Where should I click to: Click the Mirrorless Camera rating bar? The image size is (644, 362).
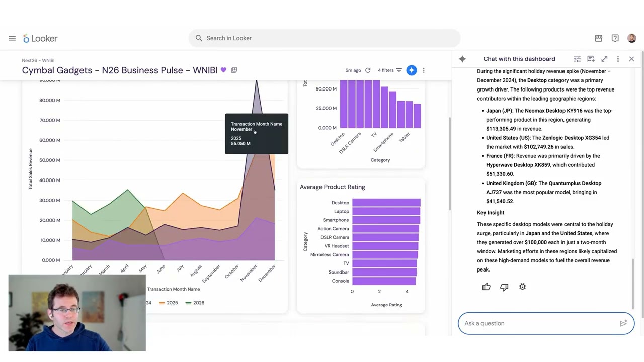385,255
